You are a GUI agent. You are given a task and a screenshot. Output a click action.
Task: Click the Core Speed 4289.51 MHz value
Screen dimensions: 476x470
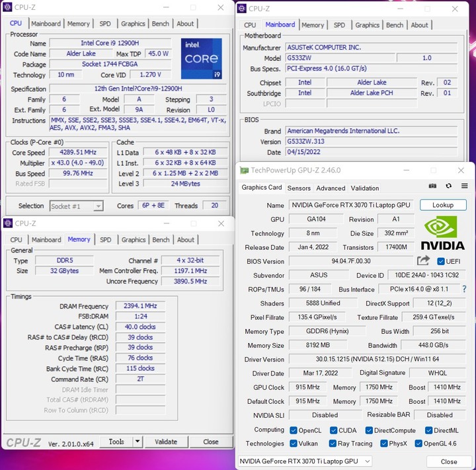(78, 152)
